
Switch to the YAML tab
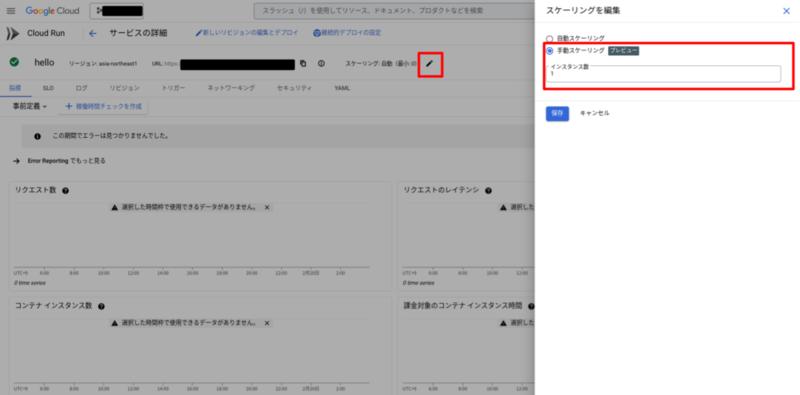pos(342,88)
